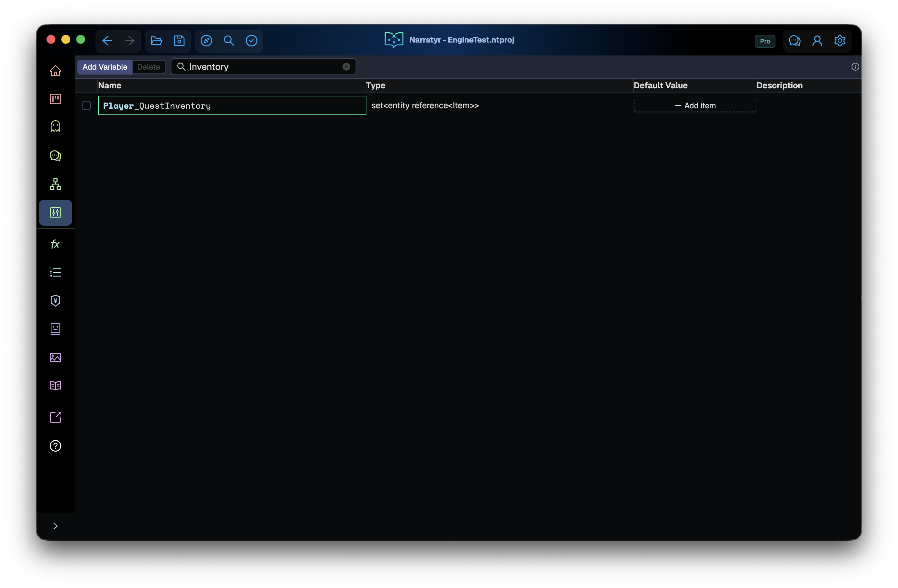Open the feedback chat icon in title bar
898x588 pixels.
pos(794,40)
